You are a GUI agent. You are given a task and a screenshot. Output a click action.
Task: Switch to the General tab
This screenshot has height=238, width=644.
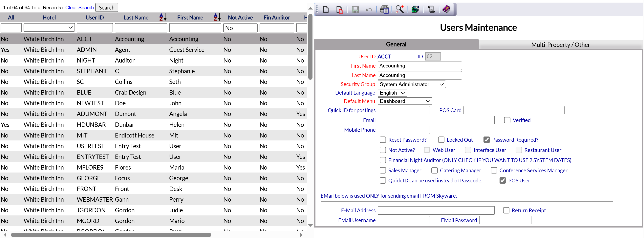pyautogui.click(x=396, y=44)
